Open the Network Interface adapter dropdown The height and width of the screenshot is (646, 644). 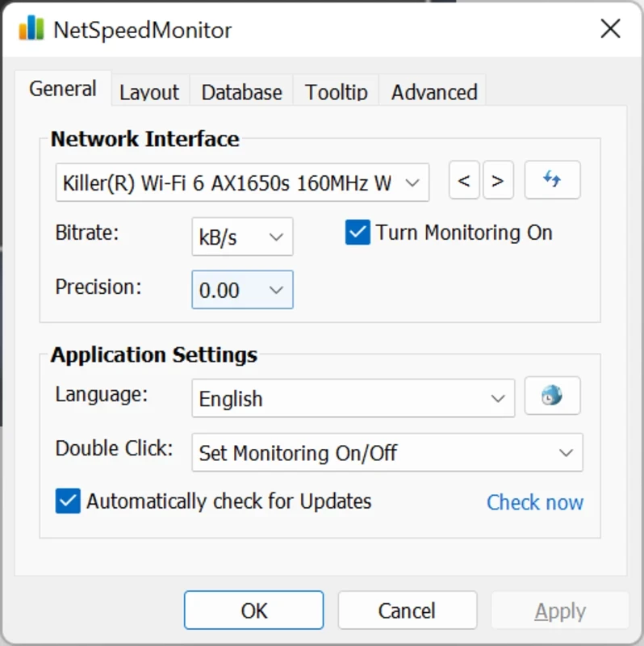pos(242,182)
